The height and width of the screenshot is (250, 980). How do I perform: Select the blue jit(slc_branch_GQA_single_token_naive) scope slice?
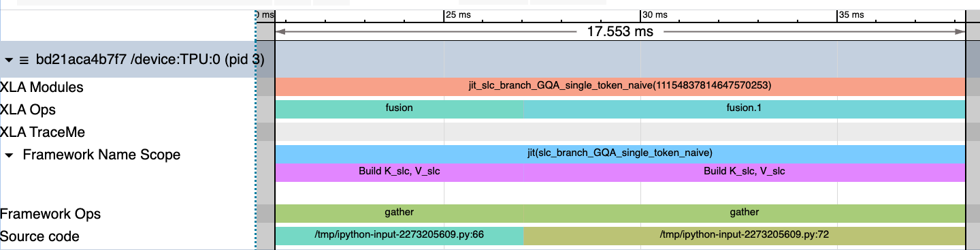tap(620, 154)
